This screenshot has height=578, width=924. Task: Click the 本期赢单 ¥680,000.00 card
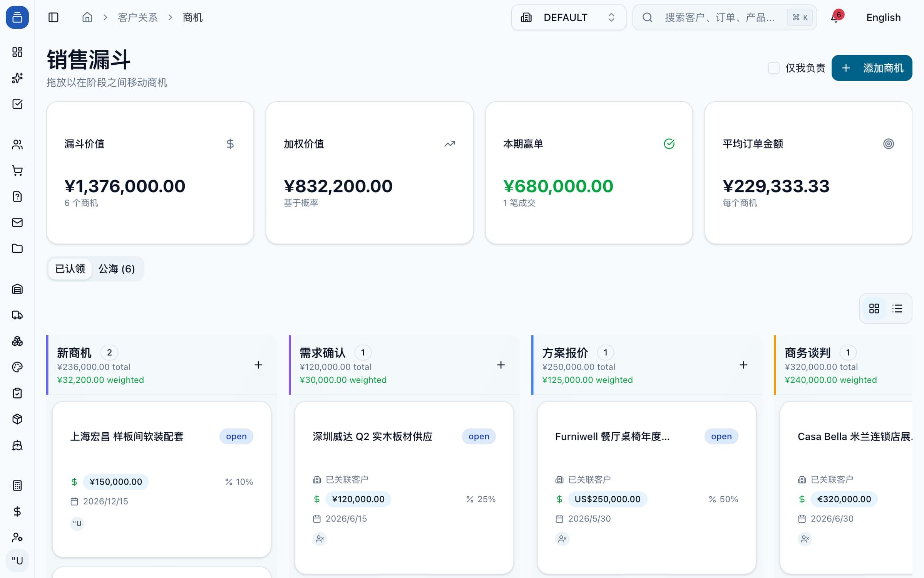(589, 173)
